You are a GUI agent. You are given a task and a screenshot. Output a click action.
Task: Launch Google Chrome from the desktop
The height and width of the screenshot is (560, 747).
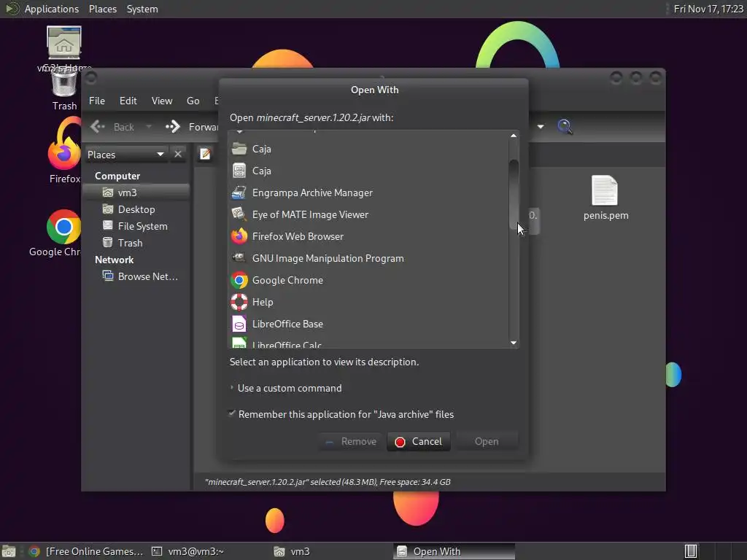[64, 227]
